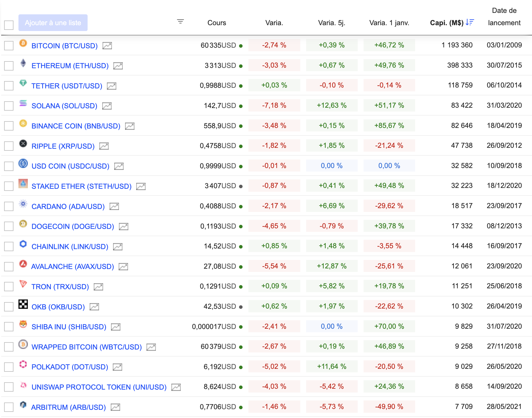Click the Ajouter à une liste button
This screenshot has width=532, height=418.
tap(53, 23)
